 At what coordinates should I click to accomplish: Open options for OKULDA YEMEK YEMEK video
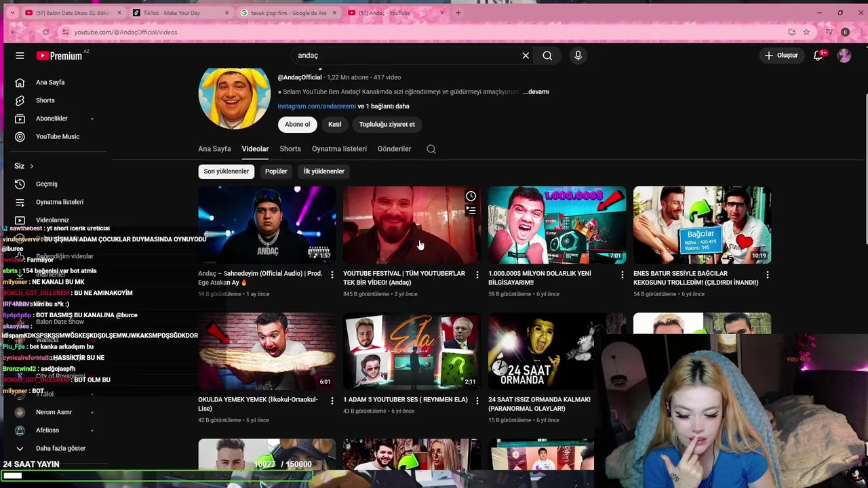point(332,401)
